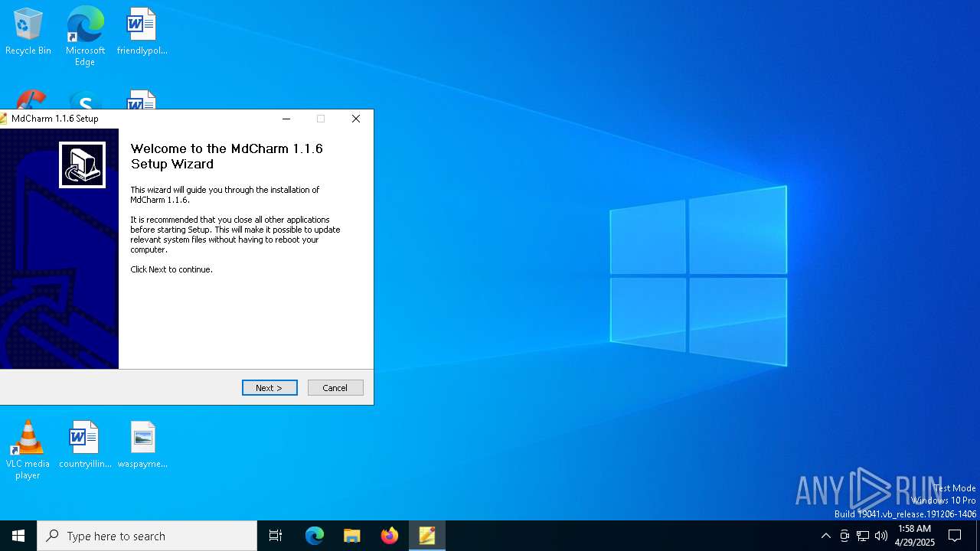Viewport: 980px width, 551px height.
Task: Select the Word document icon next to Skype
Action: click(142, 100)
